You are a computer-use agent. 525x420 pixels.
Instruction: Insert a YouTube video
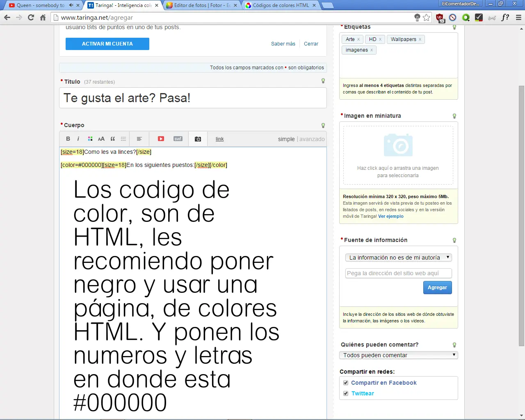161,139
